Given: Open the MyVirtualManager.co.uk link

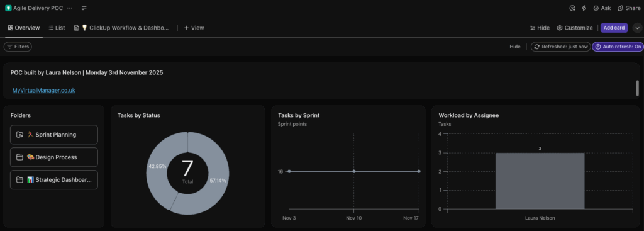Looking at the screenshot, I should (x=43, y=90).
